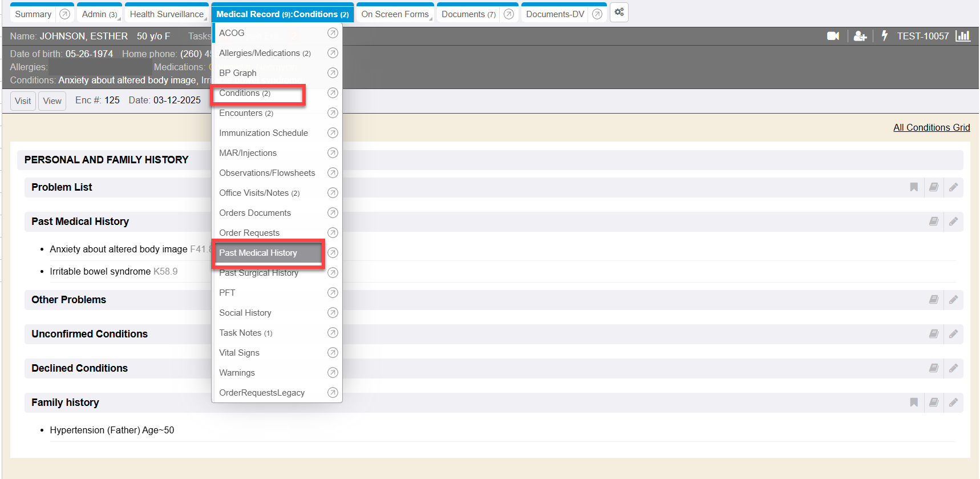Start video call with camera icon
Screen dimensions: 980x479
(x=833, y=36)
